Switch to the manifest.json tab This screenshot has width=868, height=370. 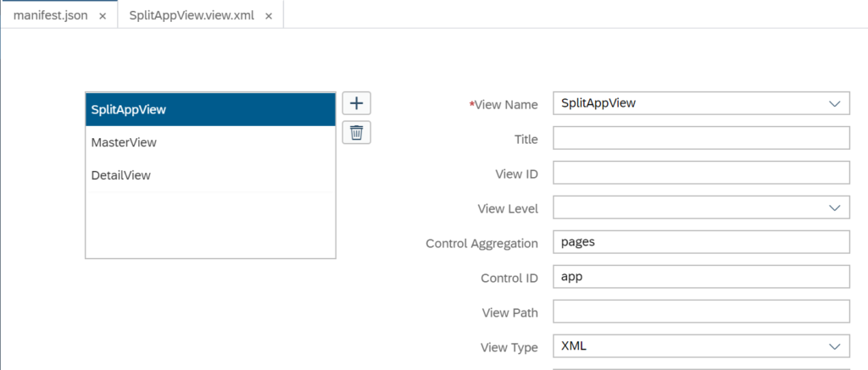(50, 15)
